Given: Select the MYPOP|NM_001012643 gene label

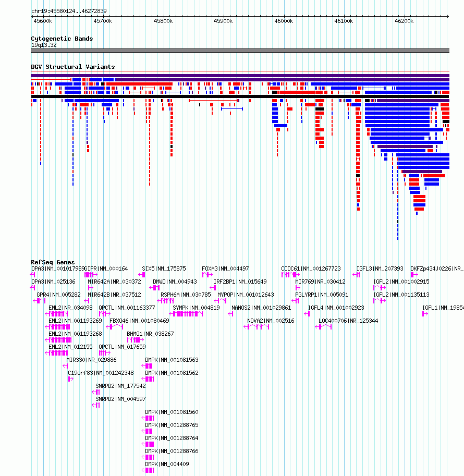Looking at the screenshot, I should (x=246, y=295).
